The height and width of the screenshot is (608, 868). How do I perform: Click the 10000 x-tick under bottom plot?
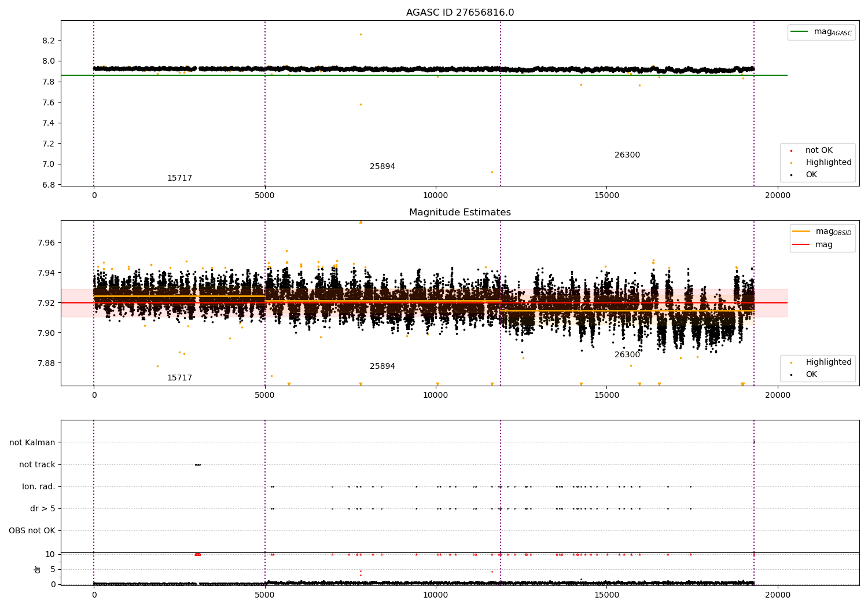(x=436, y=595)
